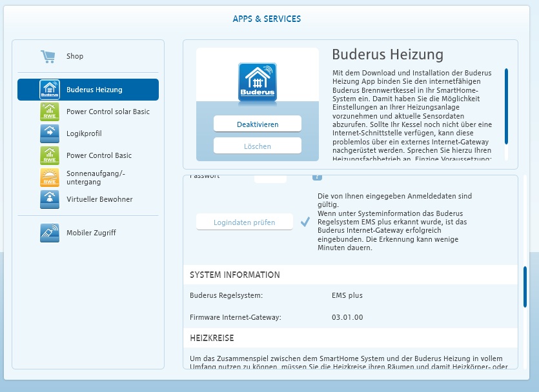Click the EMS plus value
This screenshot has width=539, height=392.
347,295
